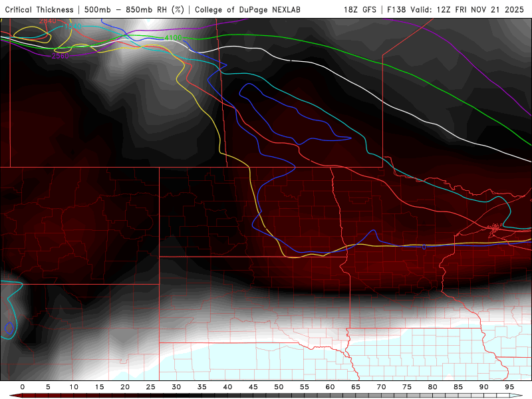Select the colorbar tick label "5"

pyautogui.click(x=48, y=387)
